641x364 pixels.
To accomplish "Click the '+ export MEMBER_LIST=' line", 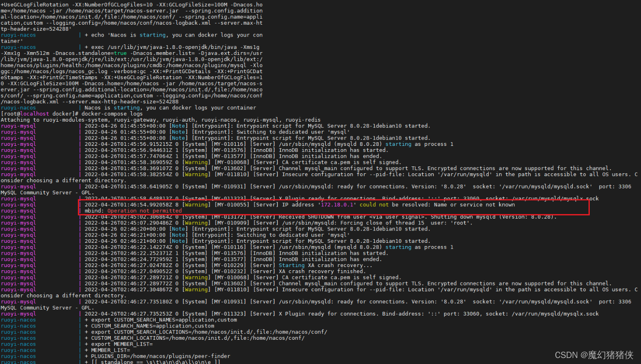I will [x=119, y=344].
